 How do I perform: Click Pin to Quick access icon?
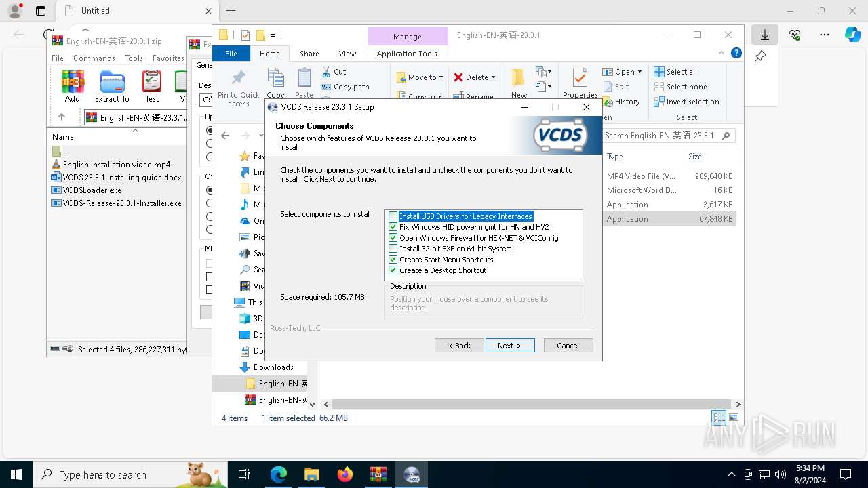pos(238,87)
